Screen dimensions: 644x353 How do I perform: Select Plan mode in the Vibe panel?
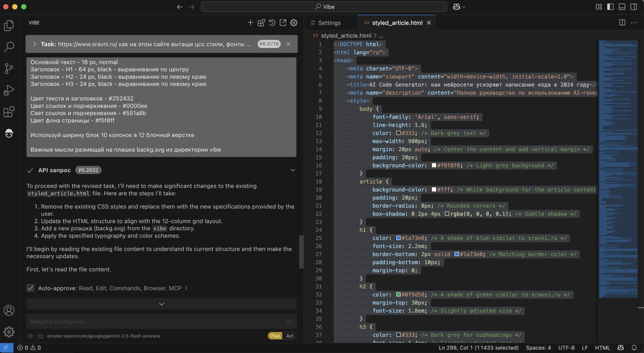coord(275,336)
